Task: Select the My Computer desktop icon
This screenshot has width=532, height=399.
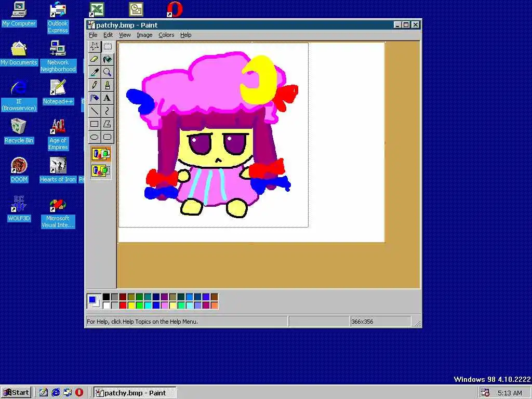Action: (19, 14)
